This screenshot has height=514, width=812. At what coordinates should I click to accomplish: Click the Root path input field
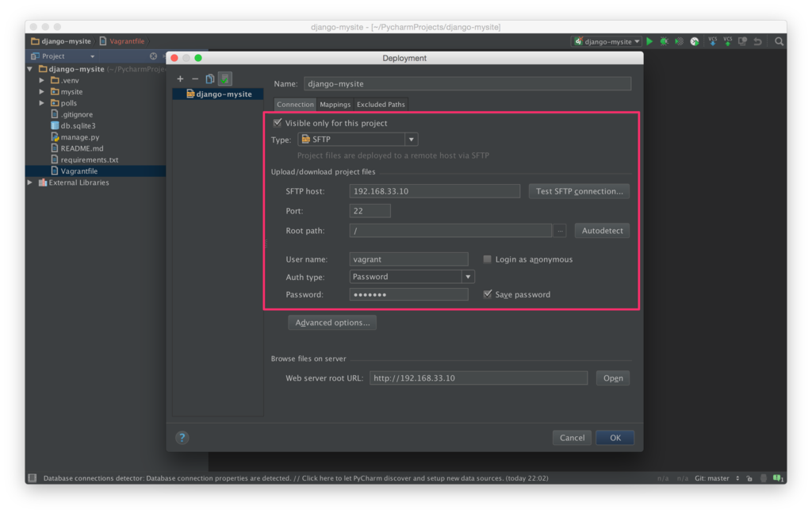coord(450,231)
